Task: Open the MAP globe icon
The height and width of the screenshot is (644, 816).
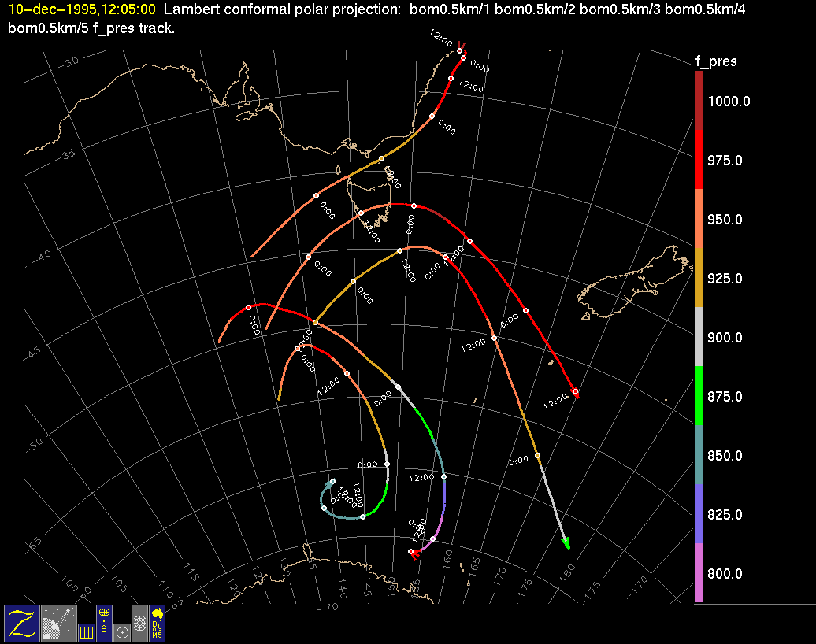Action: point(104,623)
